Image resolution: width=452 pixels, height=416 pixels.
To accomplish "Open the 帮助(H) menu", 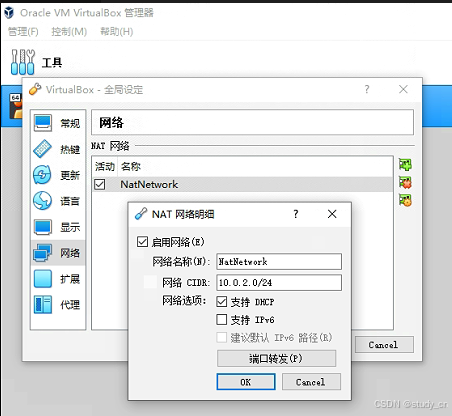I will 117,32.
